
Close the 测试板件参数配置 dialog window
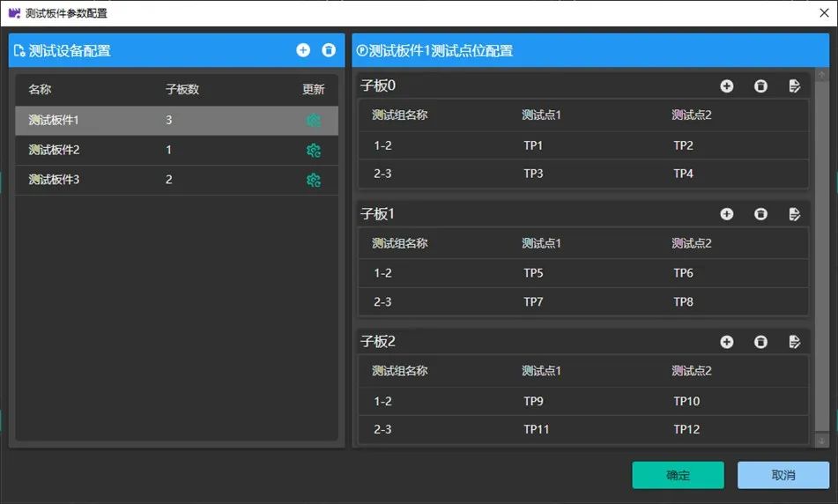click(x=824, y=12)
